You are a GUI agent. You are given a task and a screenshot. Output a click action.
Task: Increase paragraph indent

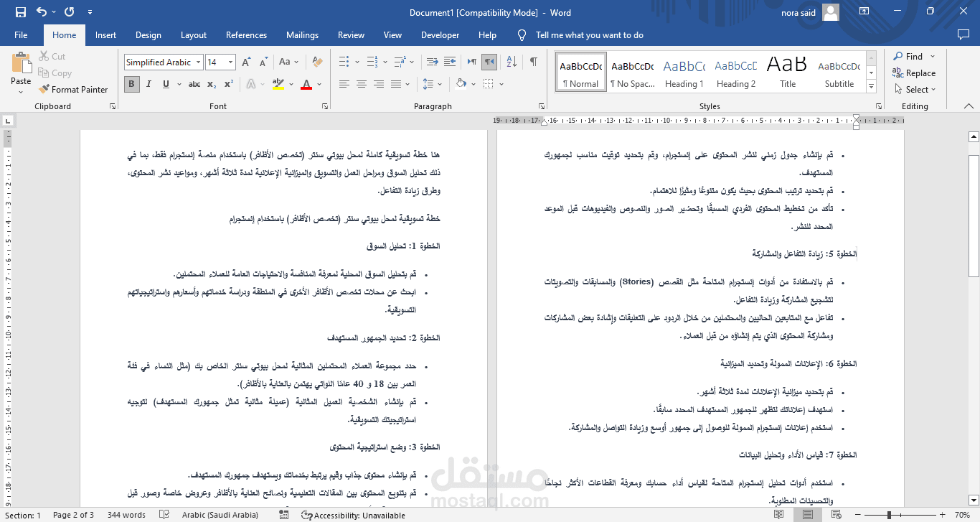click(x=451, y=62)
